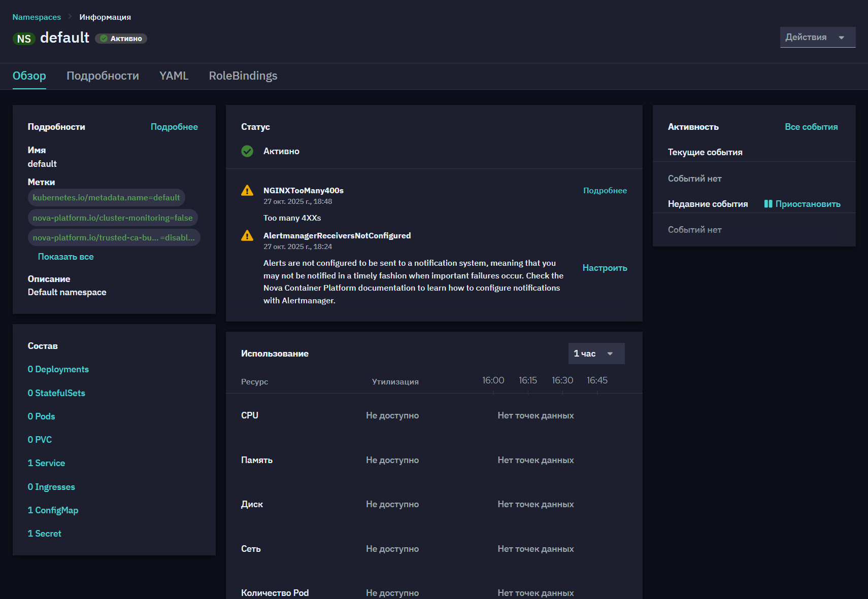Open the RoleBindings tab
This screenshot has width=868, height=599.
click(243, 76)
